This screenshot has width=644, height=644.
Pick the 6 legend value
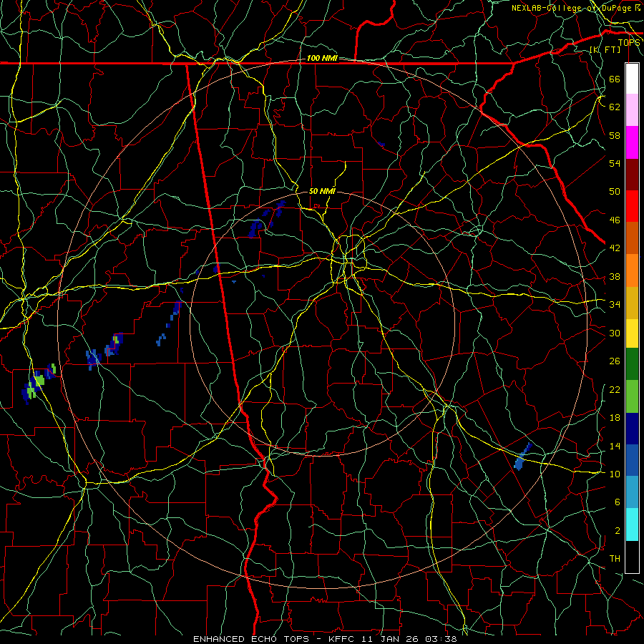(x=617, y=502)
